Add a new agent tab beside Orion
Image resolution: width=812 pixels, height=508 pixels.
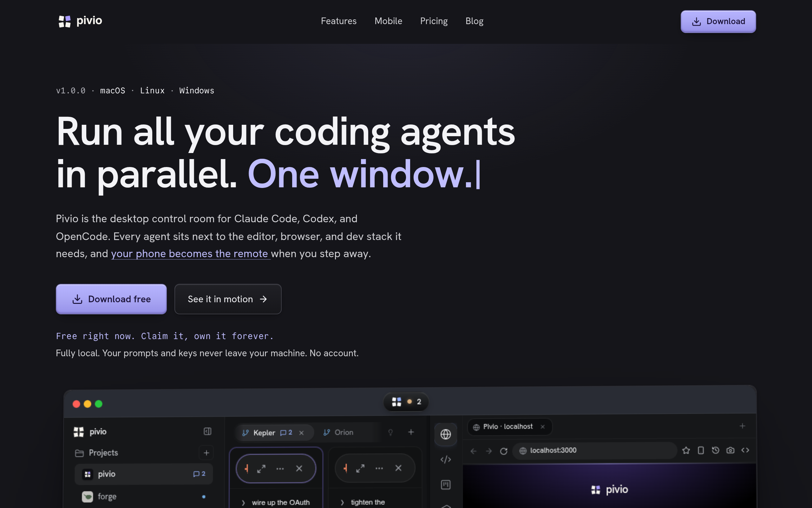tap(411, 432)
